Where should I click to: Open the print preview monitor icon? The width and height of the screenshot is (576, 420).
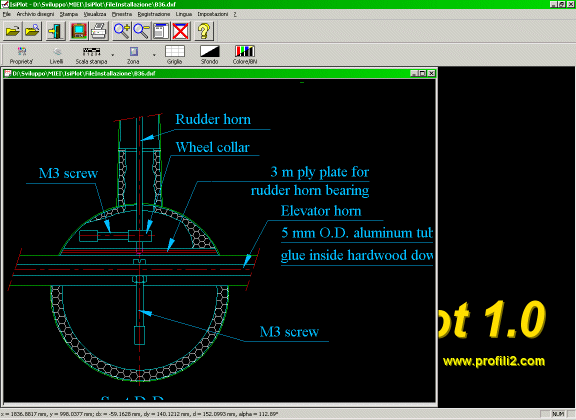(x=79, y=31)
